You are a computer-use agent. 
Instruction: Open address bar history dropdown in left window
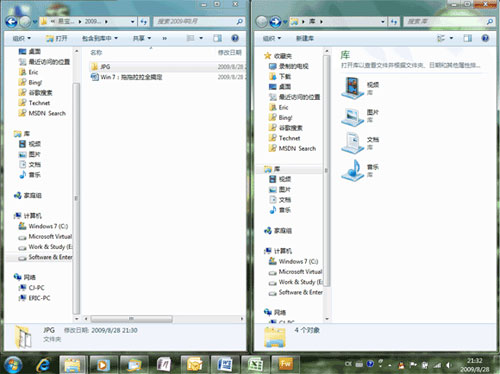coord(133,22)
